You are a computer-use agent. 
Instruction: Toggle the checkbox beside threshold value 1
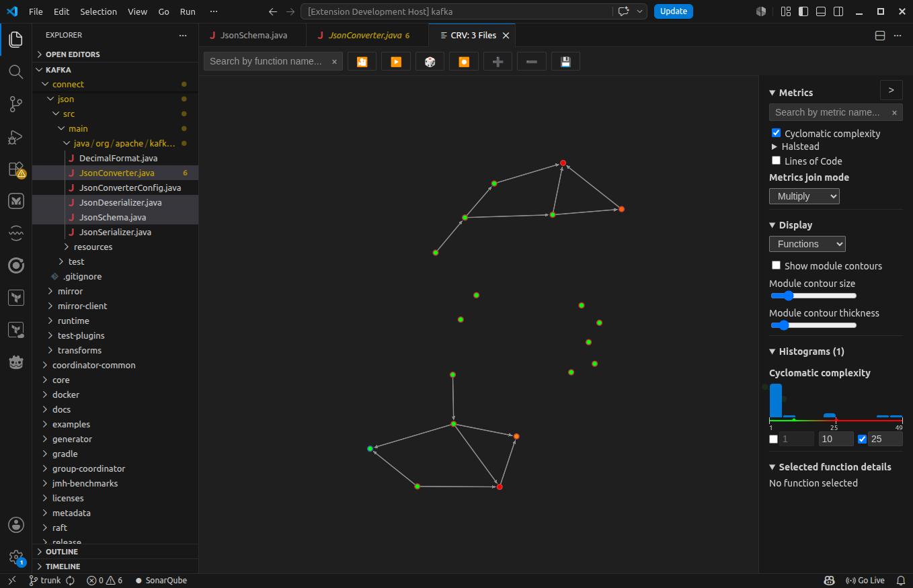tap(774, 439)
